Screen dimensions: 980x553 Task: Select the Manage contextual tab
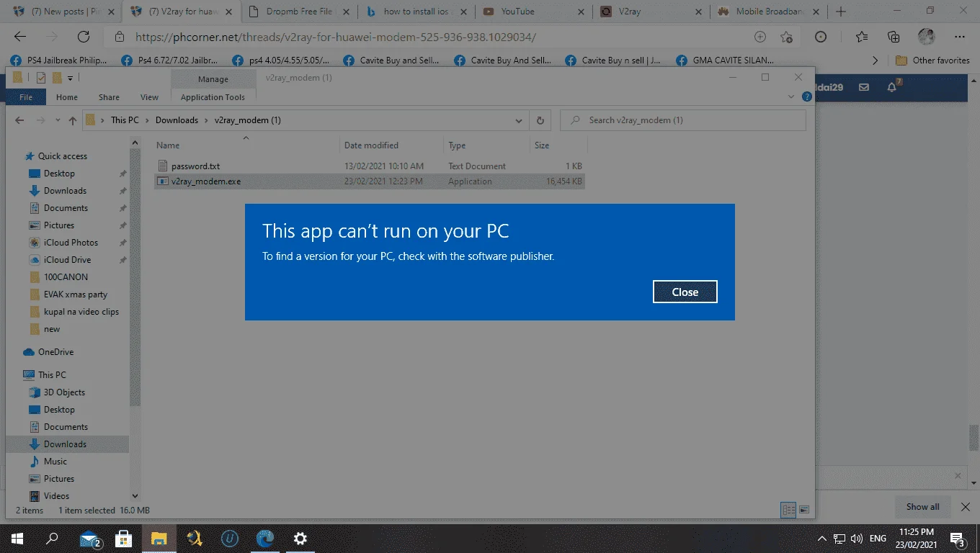click(213, 79)
